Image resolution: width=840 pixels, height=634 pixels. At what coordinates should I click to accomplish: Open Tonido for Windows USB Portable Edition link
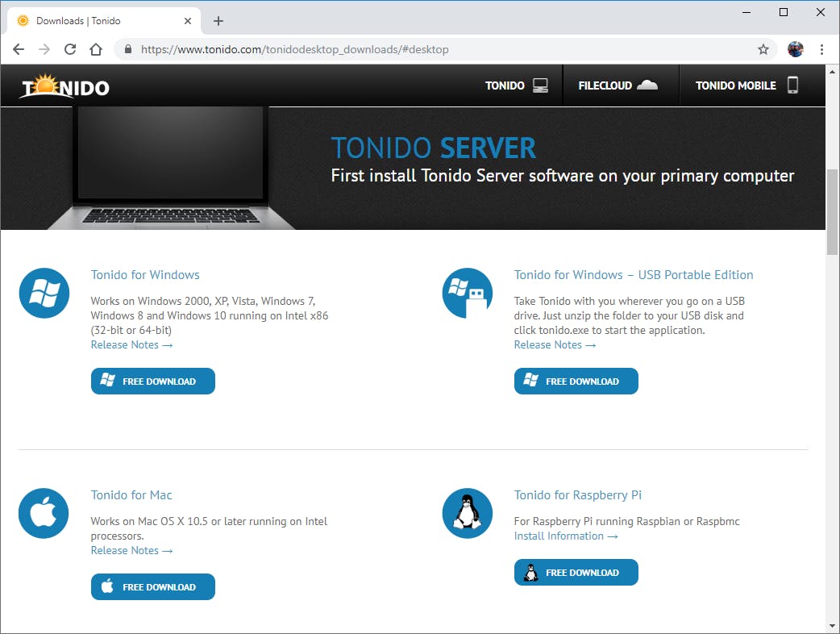coord(634,275)
